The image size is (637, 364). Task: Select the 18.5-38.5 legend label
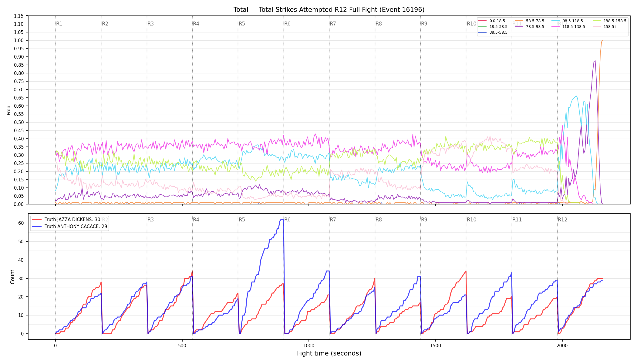(498, 27)
